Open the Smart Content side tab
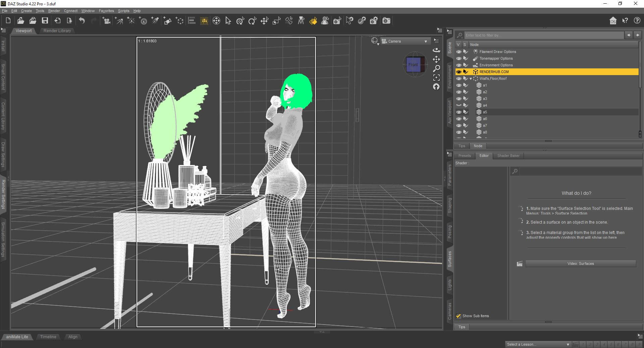Viewport: 644px width, 348px height. (x=3, y=77)
